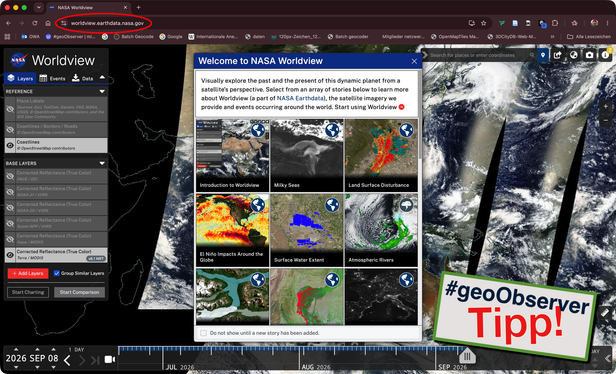Screen dimensions: 616x374
Task: Click the animation video camera icon
Action: pos(110,359)
